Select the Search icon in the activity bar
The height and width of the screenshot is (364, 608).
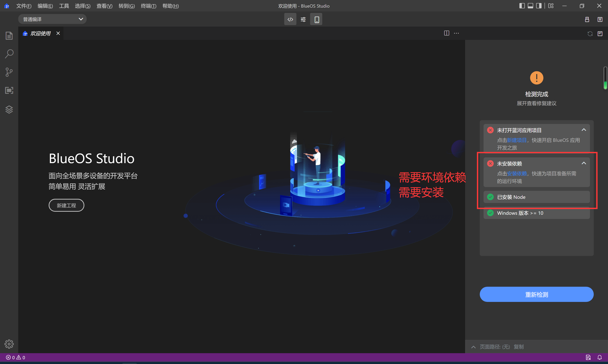[9, 54]
